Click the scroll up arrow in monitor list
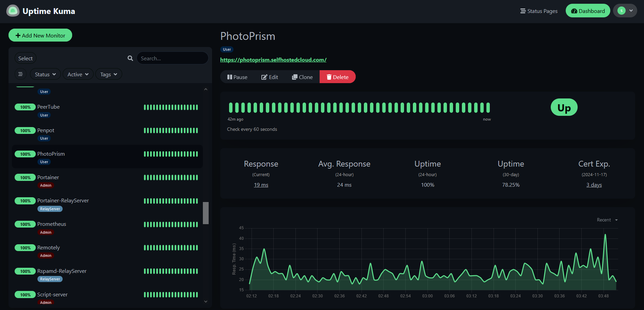644x310 pixels. pos(206,89)
